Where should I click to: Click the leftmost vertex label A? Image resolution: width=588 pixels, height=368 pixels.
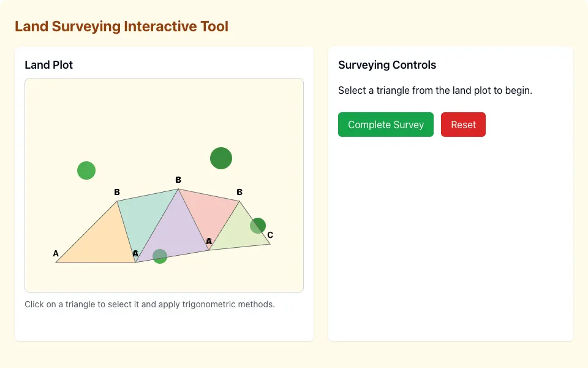click(x=56, y=253)
